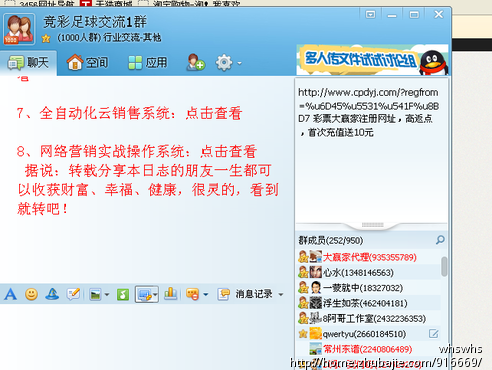
Task: Open the smiley emoticon picker
Action: click(31, 294)
